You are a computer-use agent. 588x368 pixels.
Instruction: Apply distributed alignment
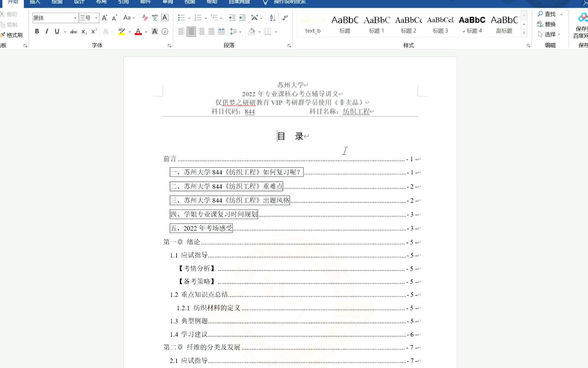222,32
